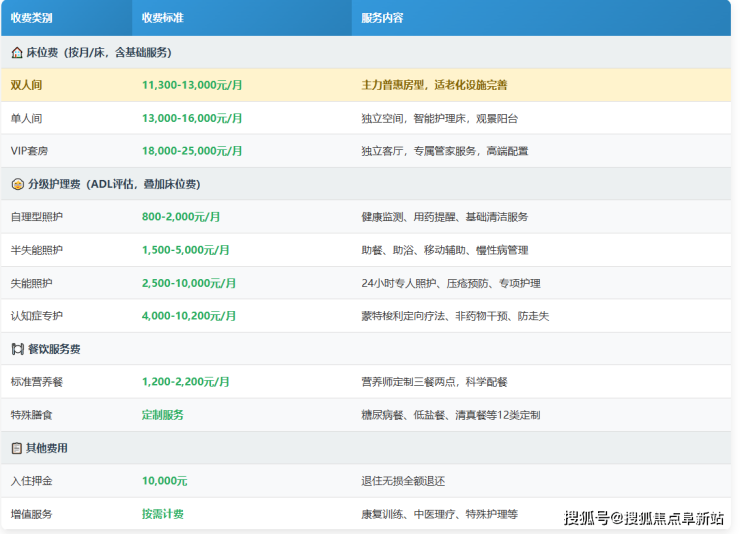
Task: Click the house icon beside 床位费
Action: pos(17,52)
